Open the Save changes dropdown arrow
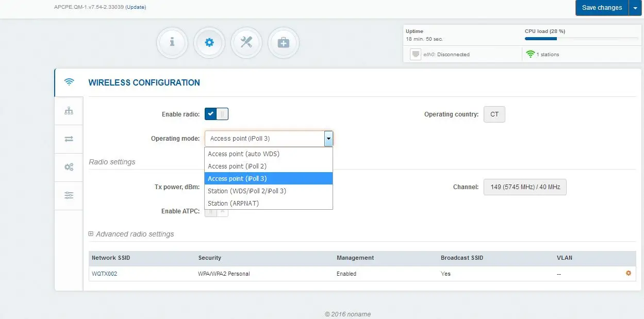This screenshot has width=644, height=319. tap(635, 8)
